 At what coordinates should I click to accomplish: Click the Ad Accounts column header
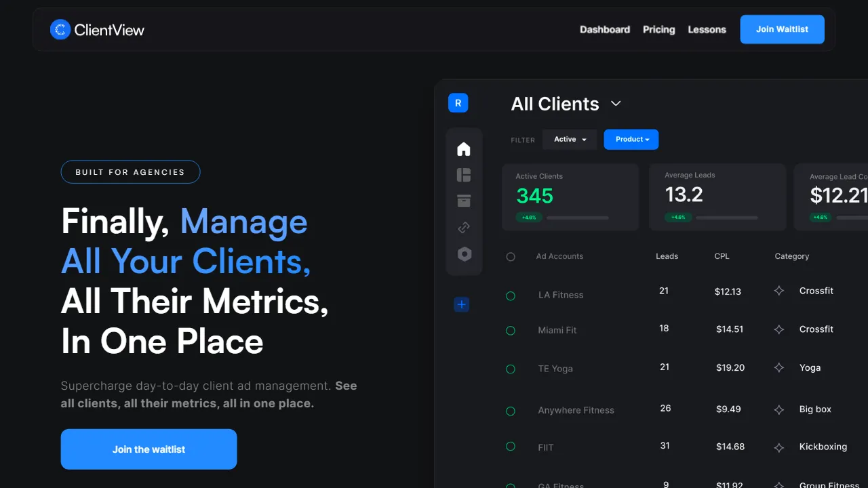(559, 256)
